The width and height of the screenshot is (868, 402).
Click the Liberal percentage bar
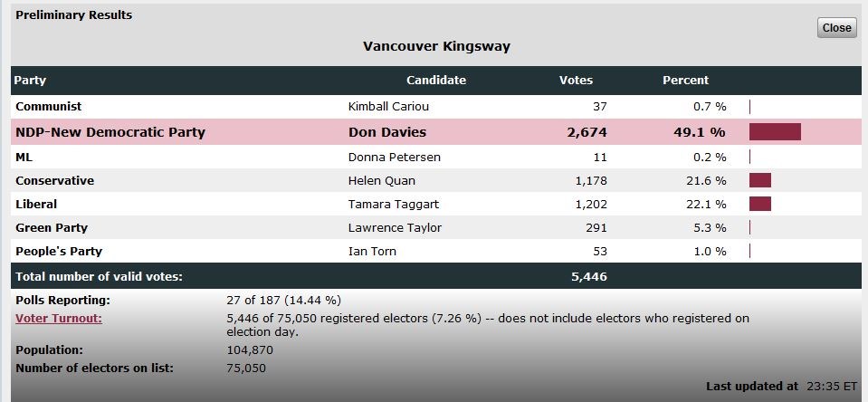point(760,204)
